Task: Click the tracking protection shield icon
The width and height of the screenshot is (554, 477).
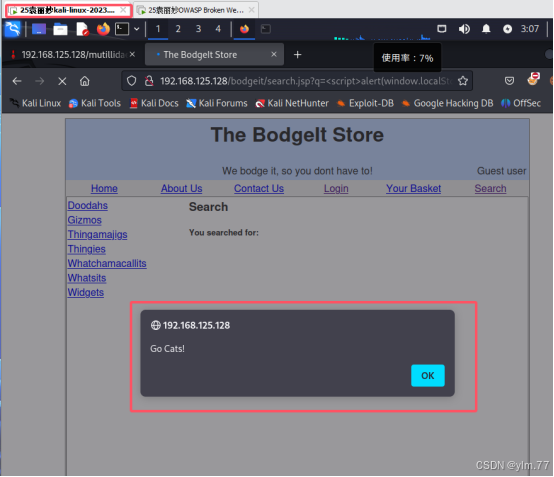Action: (x=131, y=81)
